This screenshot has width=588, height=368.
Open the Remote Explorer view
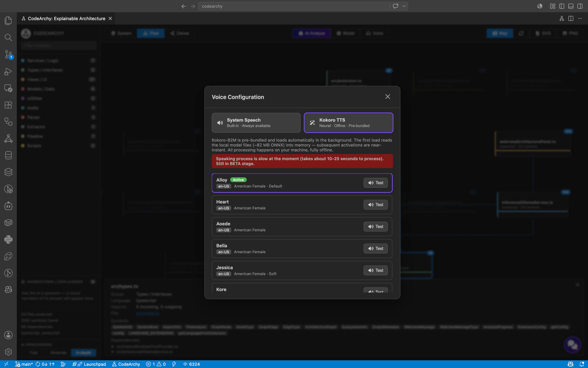pyautogui.click(x=8, y=88)
